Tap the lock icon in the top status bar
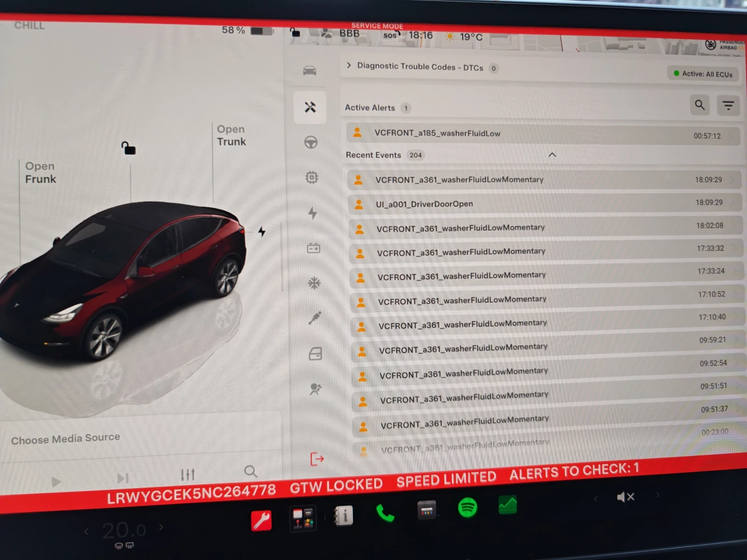This screenshot has height=560, width=747. coord(295,32)
